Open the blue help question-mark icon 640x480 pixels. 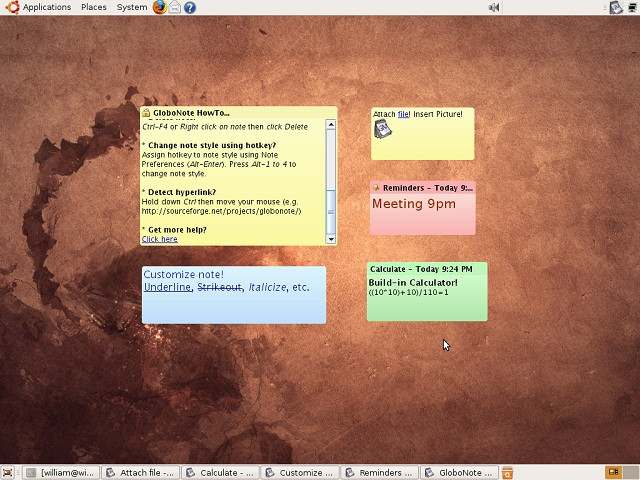pos(190,7)
